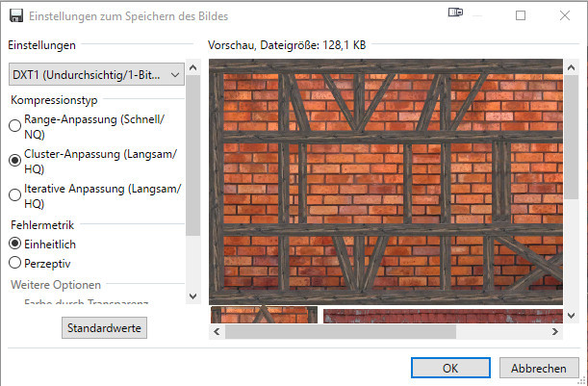Screen dimensions: 588x386
Task: Click settings panel scroll-up arrow
Action: point(193,68)
